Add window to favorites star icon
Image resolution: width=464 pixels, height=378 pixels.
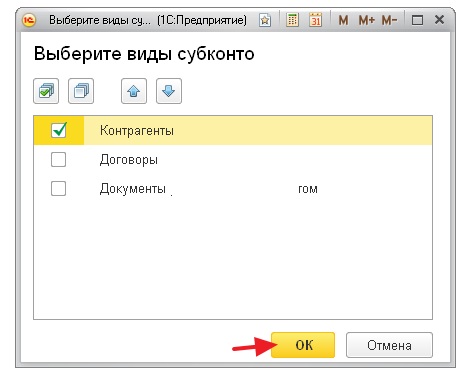(265, 20)
